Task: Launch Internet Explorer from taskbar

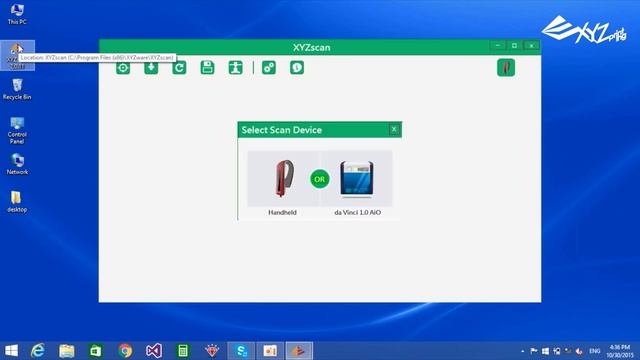Action: 38,351
